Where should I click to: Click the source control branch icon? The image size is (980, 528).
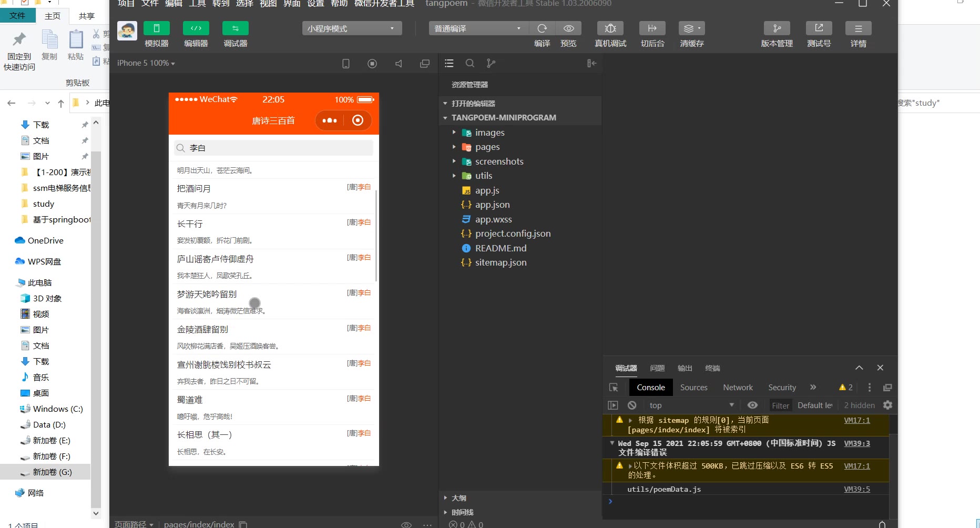pos(491,63)
